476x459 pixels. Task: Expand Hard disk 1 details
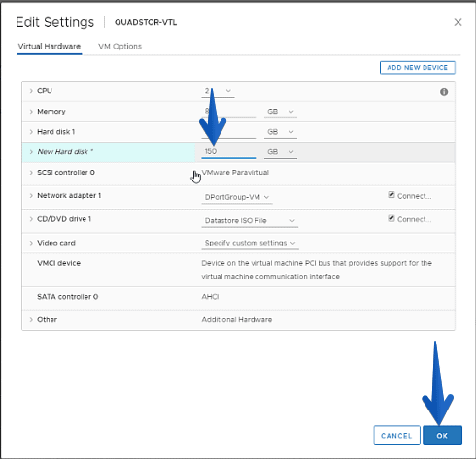[x=31, y=132]
